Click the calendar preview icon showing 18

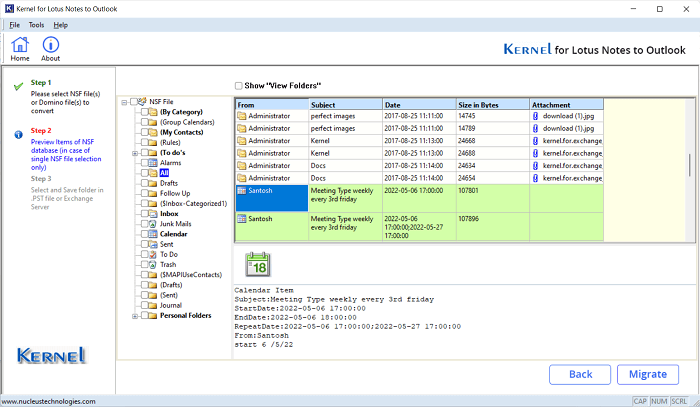(x=258, y=264)
